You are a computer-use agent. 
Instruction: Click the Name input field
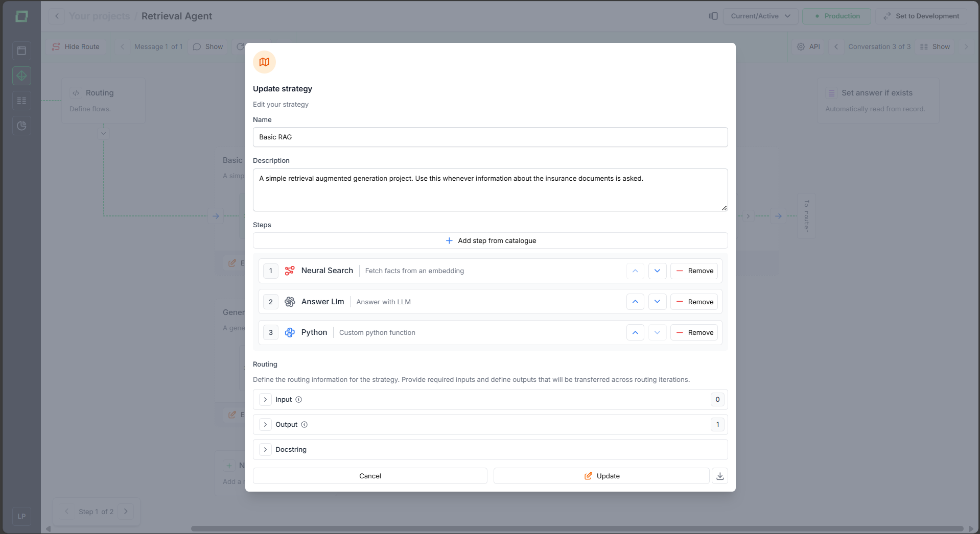click(491, 137)
